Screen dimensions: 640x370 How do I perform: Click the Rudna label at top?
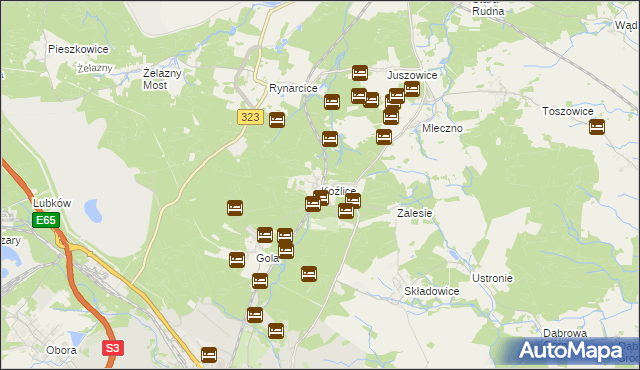pos(488,11)
